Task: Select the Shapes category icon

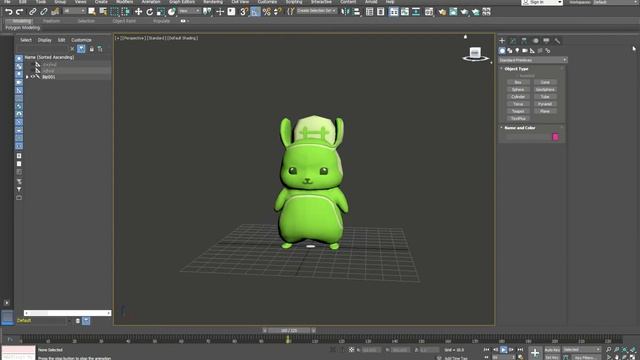Action: 510,51
